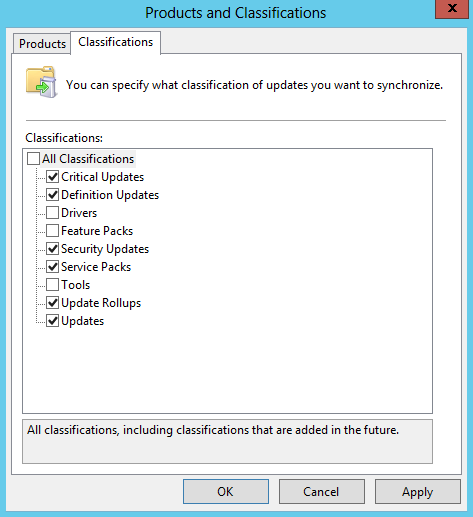
Task: Click the Cancel button
Action: 322,491
